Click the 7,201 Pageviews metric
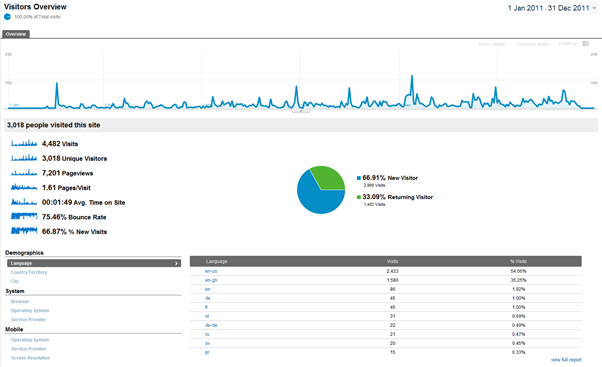602x367 pixels. tap(68, 173)
